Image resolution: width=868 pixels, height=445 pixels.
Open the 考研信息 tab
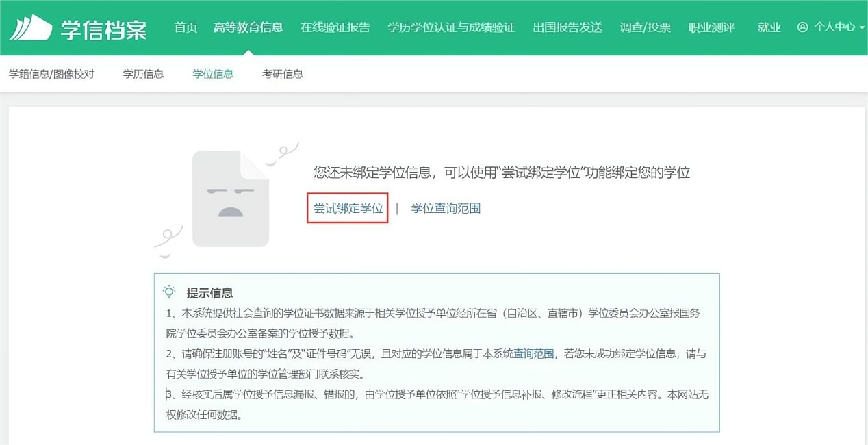click(283, 74)
